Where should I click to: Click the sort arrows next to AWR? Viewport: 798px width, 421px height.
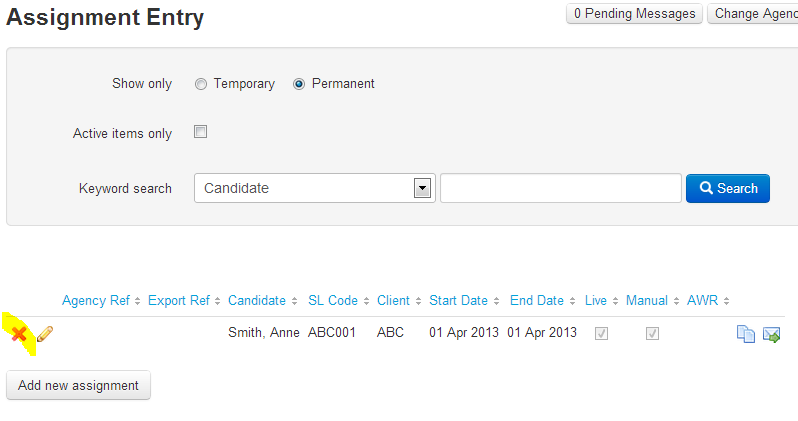tap(726, 301)
